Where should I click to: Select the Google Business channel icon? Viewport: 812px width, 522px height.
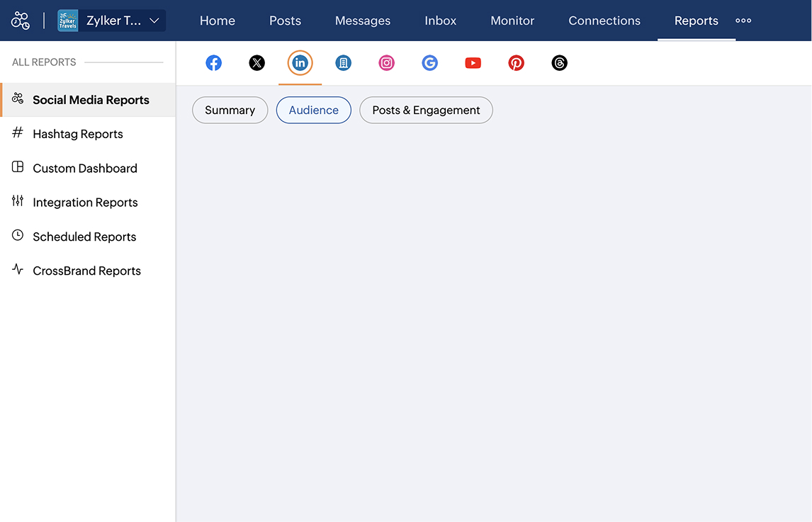(x=430, y=63)
